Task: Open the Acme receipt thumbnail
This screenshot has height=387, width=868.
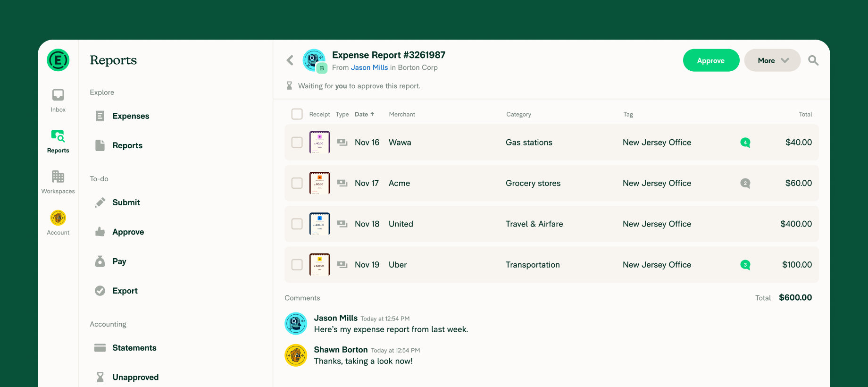Action: coord(319,183)
